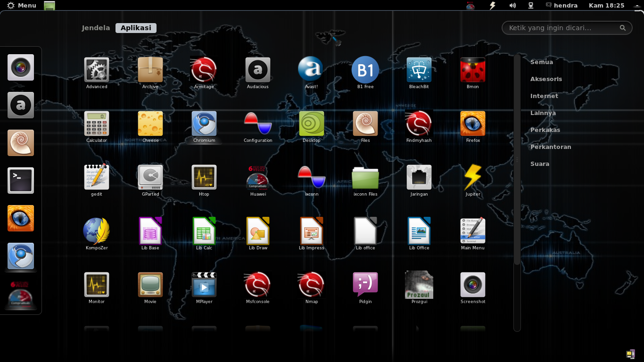The height and width of the screenshot is (362, 644).
Task: Launch the Desktop app icon
Action: (312, 123)
